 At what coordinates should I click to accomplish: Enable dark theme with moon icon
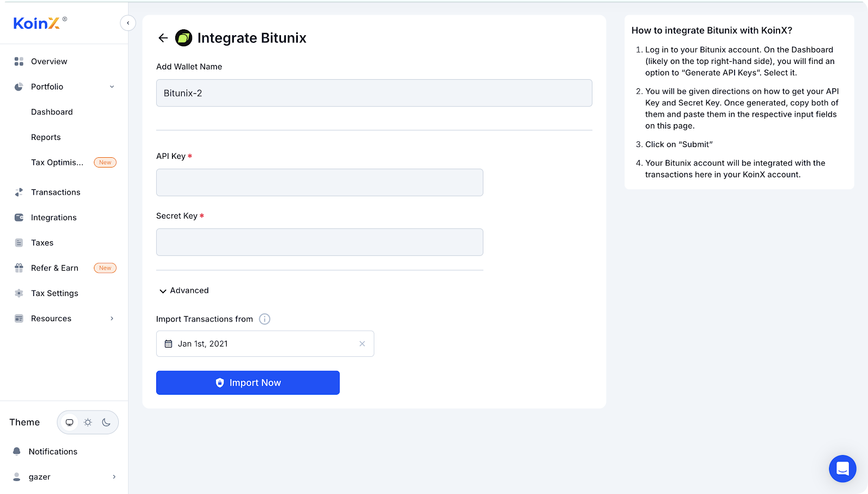(x=106, y=422)
